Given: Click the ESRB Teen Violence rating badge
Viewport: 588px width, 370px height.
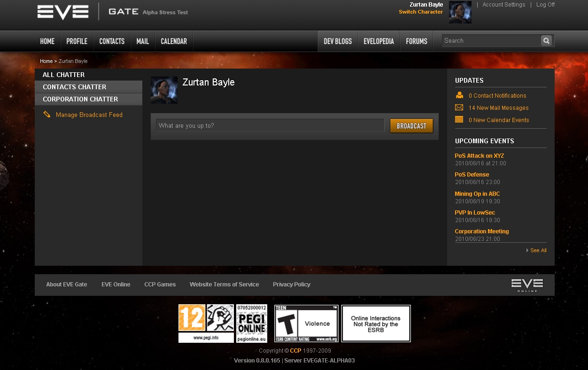Looking at the screenshot, I should coord(306,324).
